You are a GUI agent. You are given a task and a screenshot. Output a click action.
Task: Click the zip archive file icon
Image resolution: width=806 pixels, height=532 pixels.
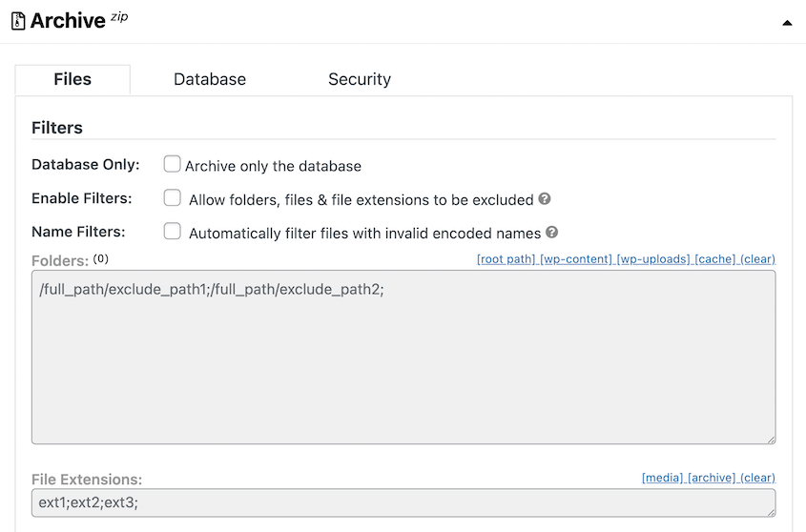tap(18, 21)
